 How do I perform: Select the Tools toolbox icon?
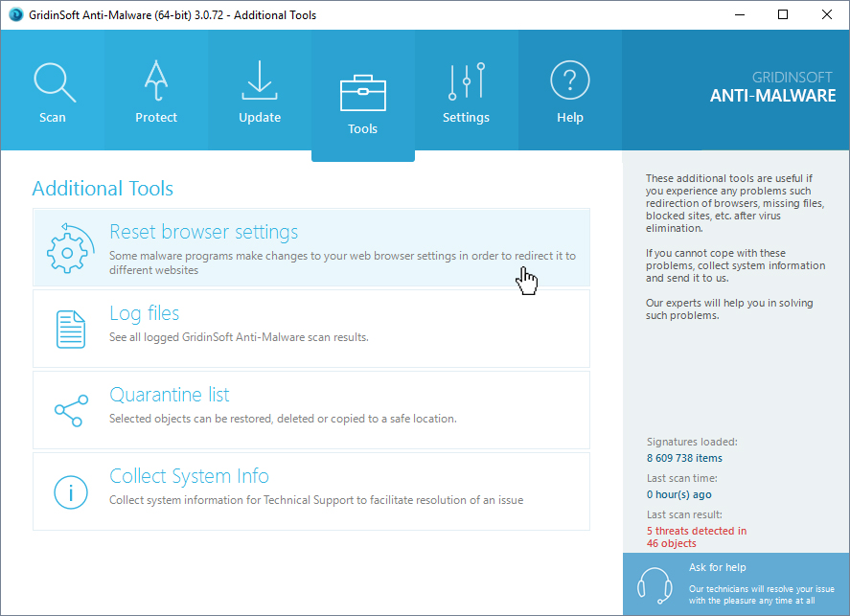coord(363,93)
